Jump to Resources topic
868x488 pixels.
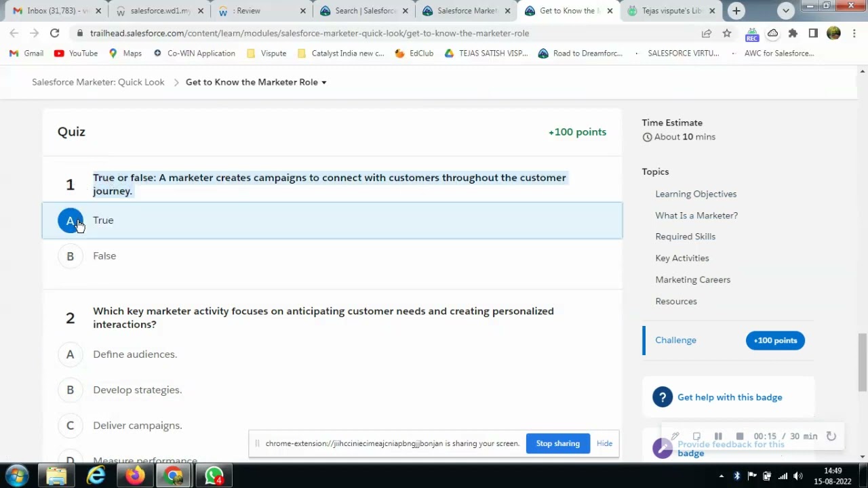675,302
